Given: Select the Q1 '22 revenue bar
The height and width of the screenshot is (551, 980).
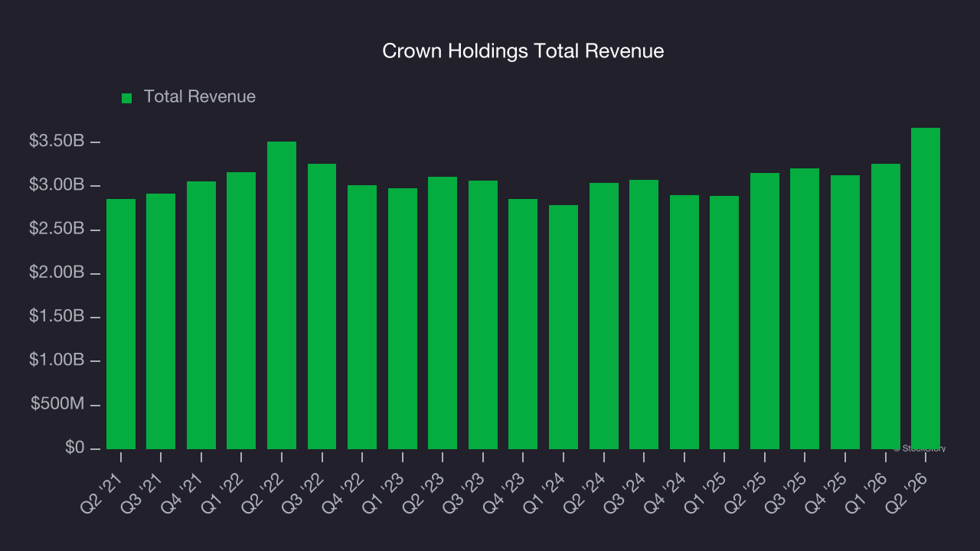Looking at the screenshot, I should pyautogui.click(x=241, y=311).
